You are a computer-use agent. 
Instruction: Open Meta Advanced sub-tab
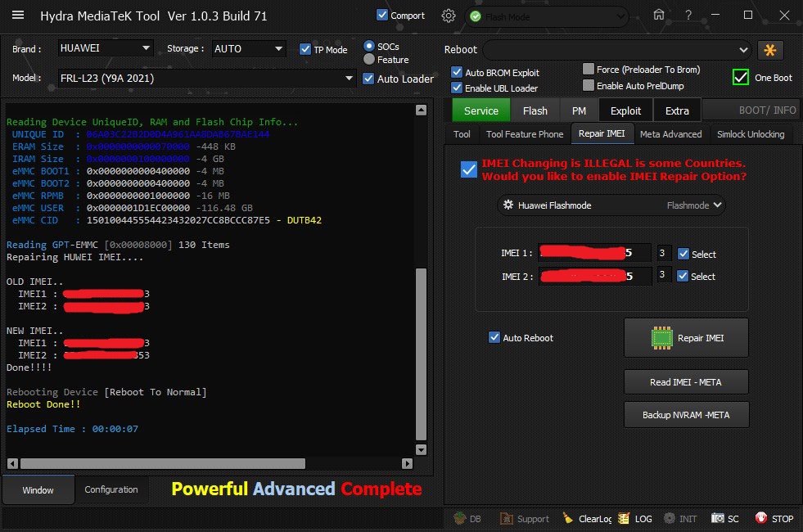pos(671,134)
